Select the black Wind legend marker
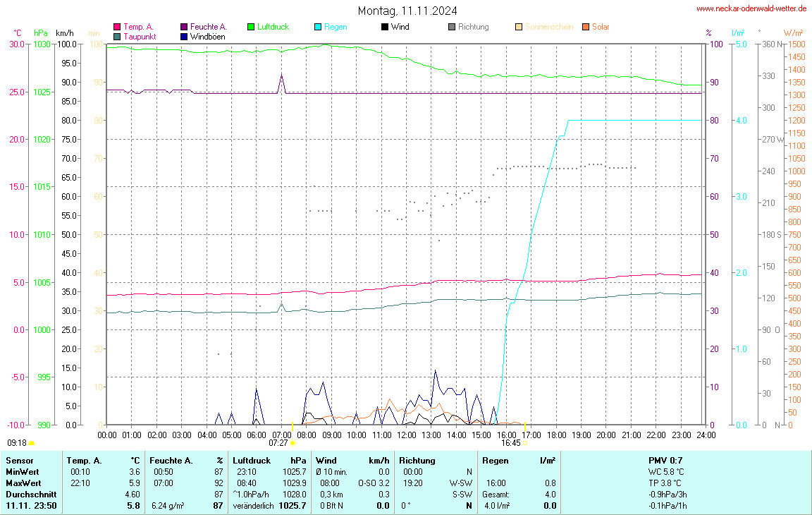This screenshot has width=812, height=515. pyautogui.click(x=385, y=27)
